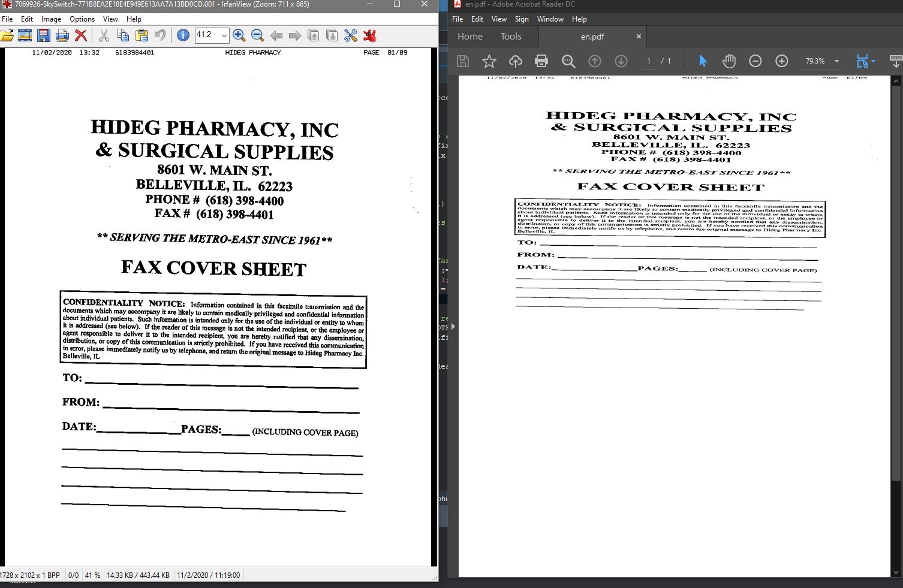Show previous page in Acrobat Reader

coord(595,61)
